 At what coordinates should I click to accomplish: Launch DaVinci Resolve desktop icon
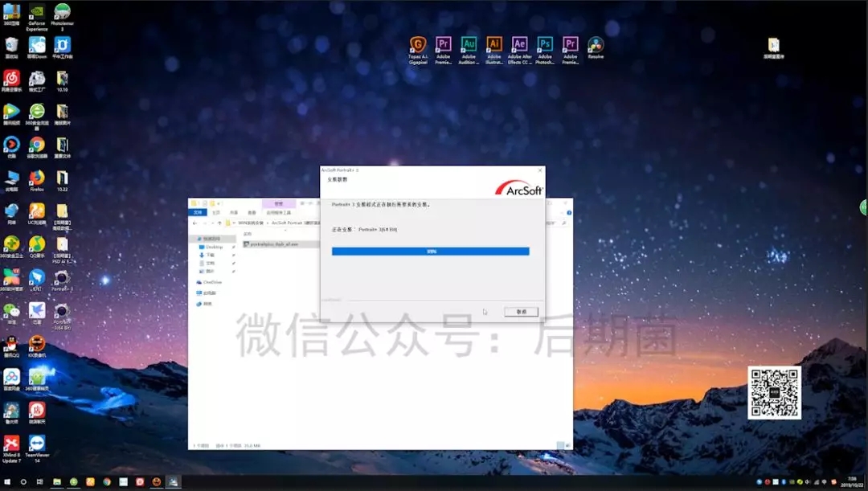click(x=596, y=45)
